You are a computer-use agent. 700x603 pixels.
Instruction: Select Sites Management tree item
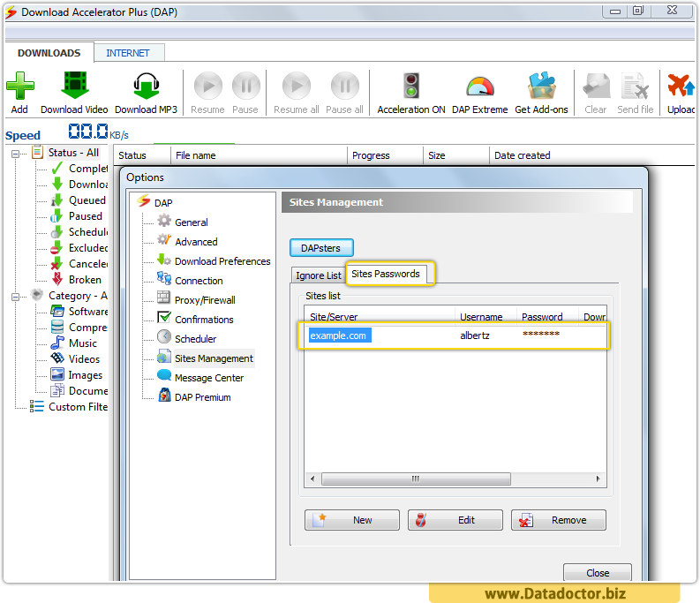(x=214, y=358)
